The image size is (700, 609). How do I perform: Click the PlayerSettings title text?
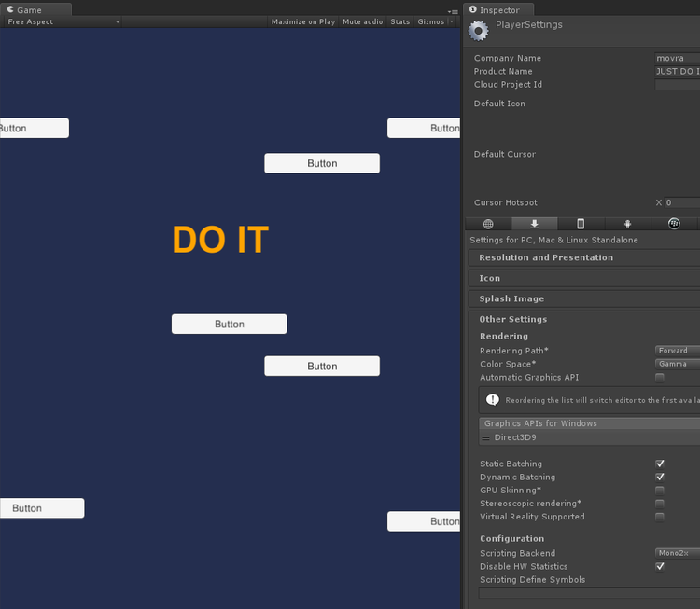(x=529, y=25)
